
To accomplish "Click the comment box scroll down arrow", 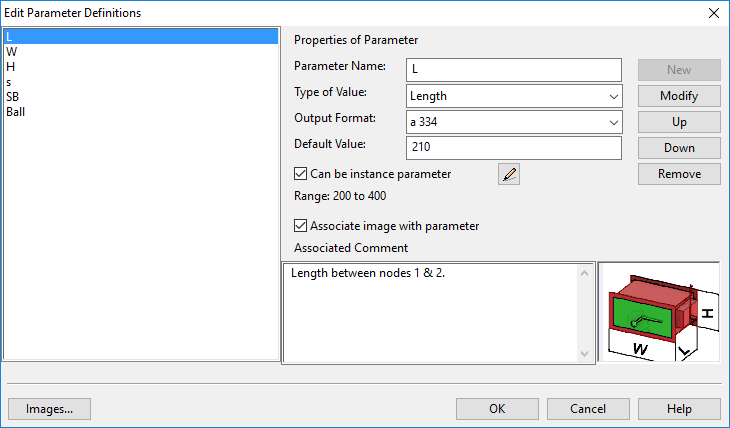I will (584, 354).
